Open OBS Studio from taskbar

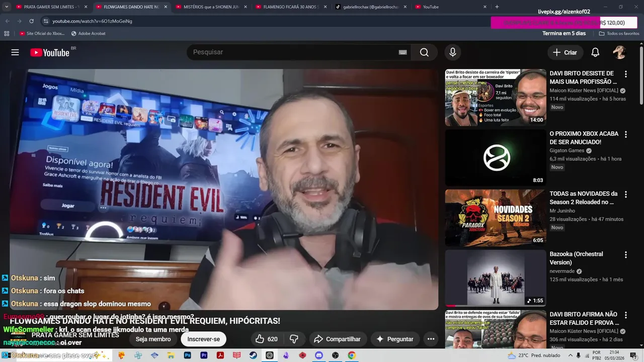coord(335,355)
